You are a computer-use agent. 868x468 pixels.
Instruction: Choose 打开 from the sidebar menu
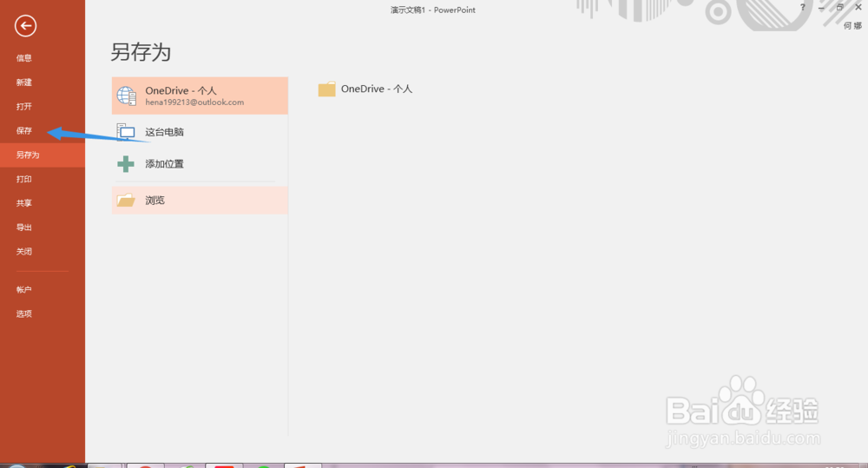pos(23,106)
